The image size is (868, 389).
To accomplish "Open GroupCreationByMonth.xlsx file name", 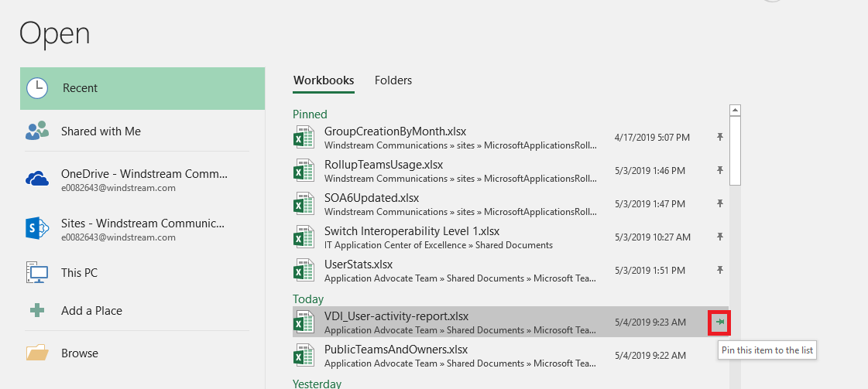I will pyautogui.click(x=395, y=131).
